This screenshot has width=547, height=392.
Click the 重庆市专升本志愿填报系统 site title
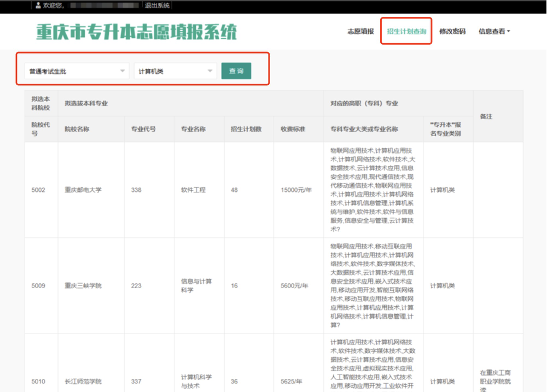[x=137, y=32]
